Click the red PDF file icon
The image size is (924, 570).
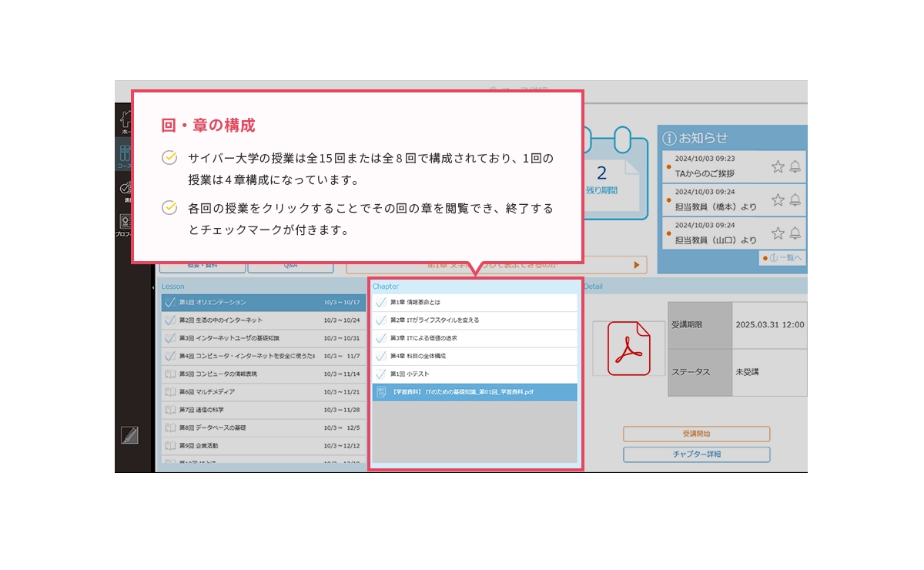click(628, 348)
